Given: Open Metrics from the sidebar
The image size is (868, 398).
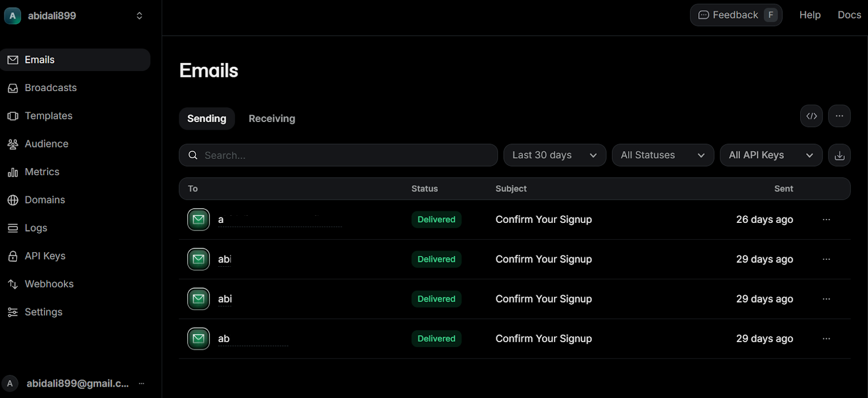Looking at the screenshot, I should pyautogui.click(x=42, y=172).
